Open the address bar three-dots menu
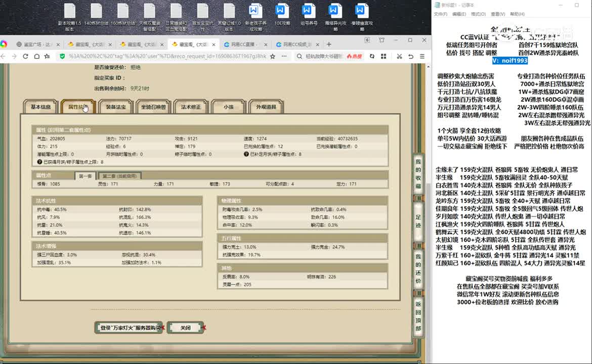The height and width of the screenshot is (364, 592). [284, 56]
